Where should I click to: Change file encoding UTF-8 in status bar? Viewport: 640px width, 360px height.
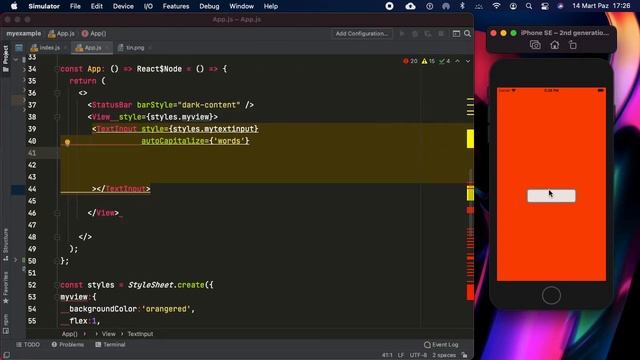(x=418, y=355)
